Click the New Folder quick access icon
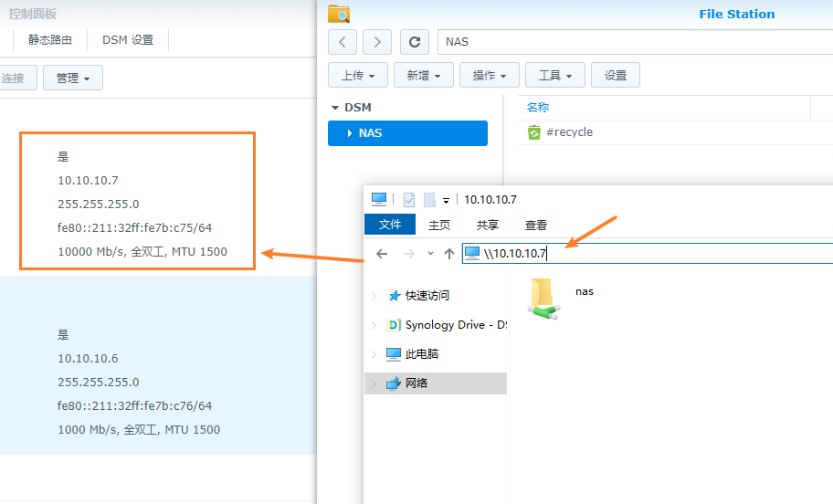The height and width of the screenshot is (504, 833). [429, 200]
